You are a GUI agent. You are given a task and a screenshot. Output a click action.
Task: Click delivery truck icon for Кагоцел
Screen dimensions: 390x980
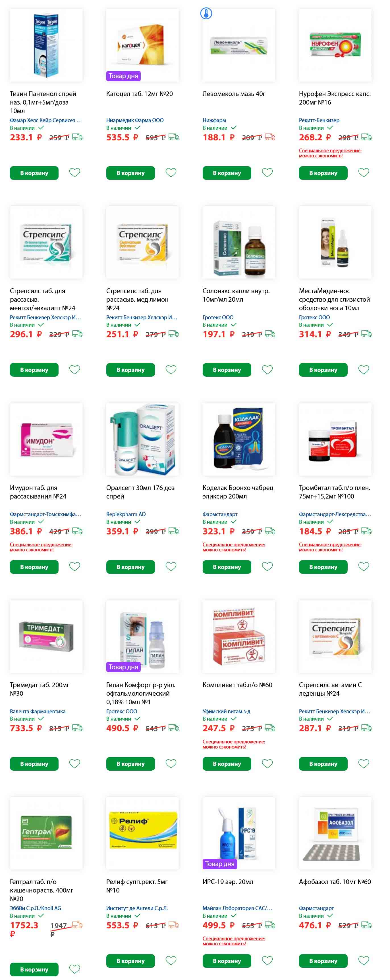pyautogui.click(x=174, y=137)
